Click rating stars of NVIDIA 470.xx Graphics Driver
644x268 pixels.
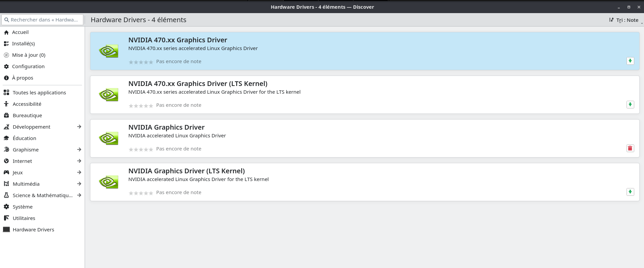(141, 62)
